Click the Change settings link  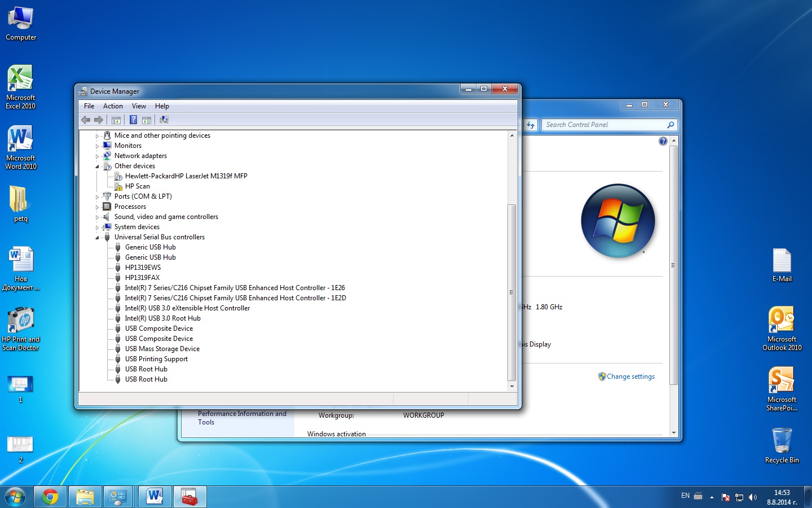point(630,376)
